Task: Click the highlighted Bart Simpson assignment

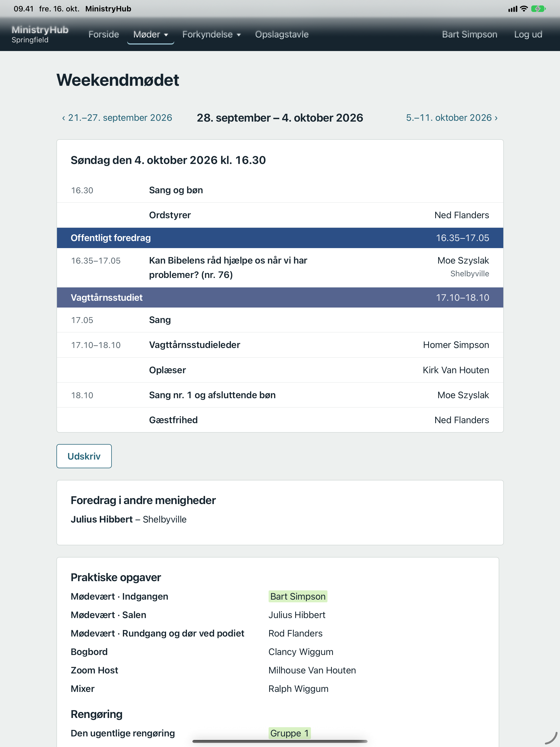Action: coord(298,596)
